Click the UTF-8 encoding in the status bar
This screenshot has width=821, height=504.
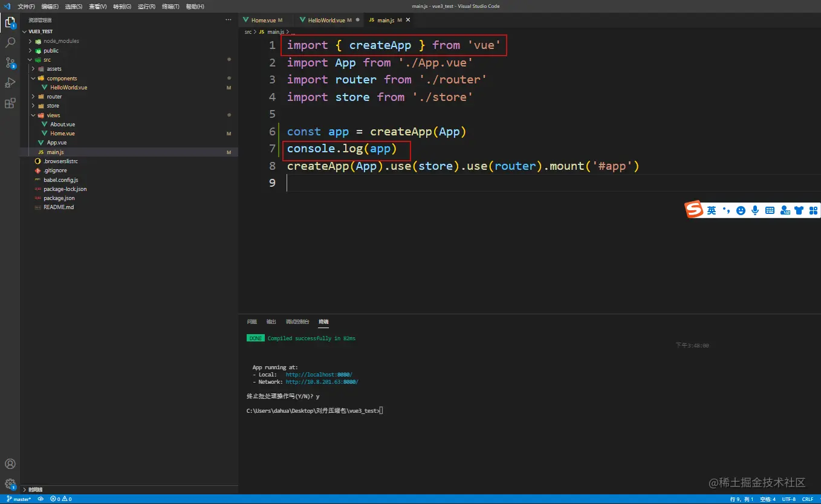(x=789, y=499)
